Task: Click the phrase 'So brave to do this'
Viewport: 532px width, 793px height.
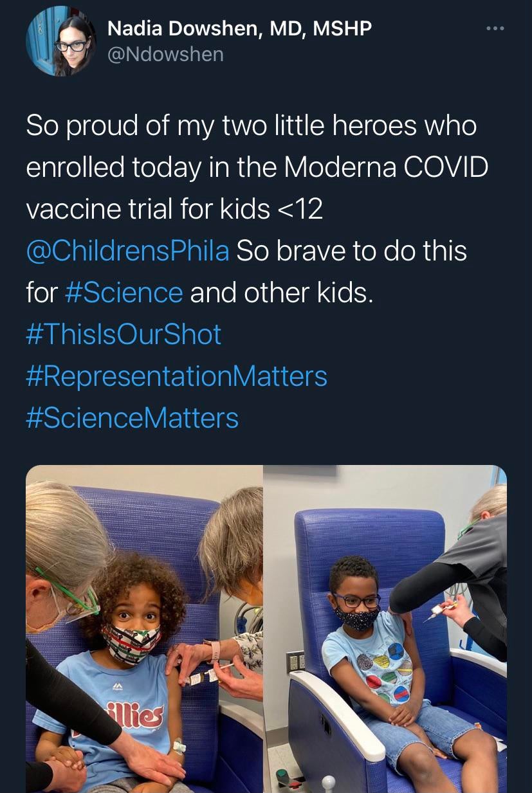Action: (351, 251)
